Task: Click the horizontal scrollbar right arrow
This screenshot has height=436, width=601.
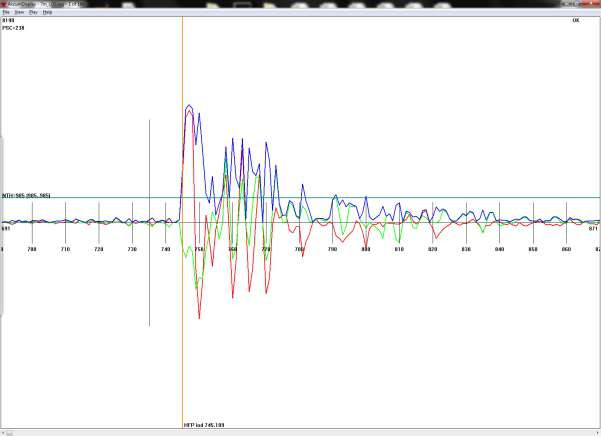Action: (x=596, y=432)
